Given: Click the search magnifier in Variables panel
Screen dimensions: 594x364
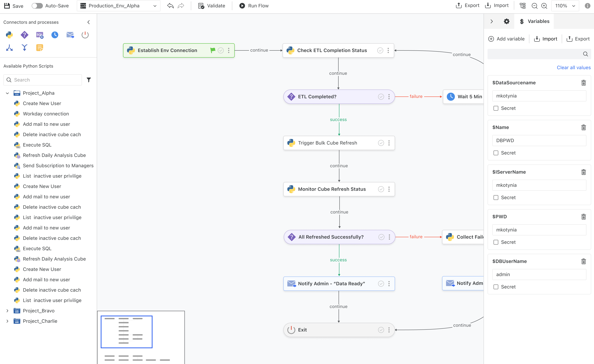Looking at the screenshot, I should [x=585, y=54].
